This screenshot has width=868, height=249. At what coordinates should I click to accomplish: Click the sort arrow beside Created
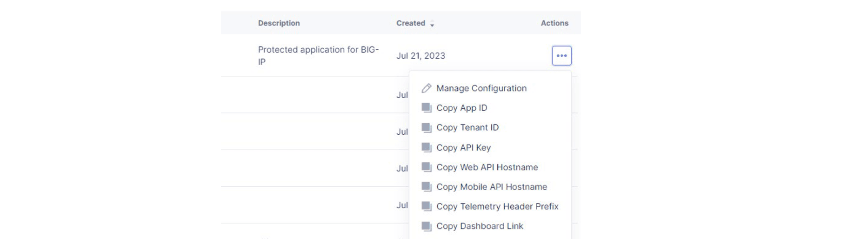coord(432,24)
